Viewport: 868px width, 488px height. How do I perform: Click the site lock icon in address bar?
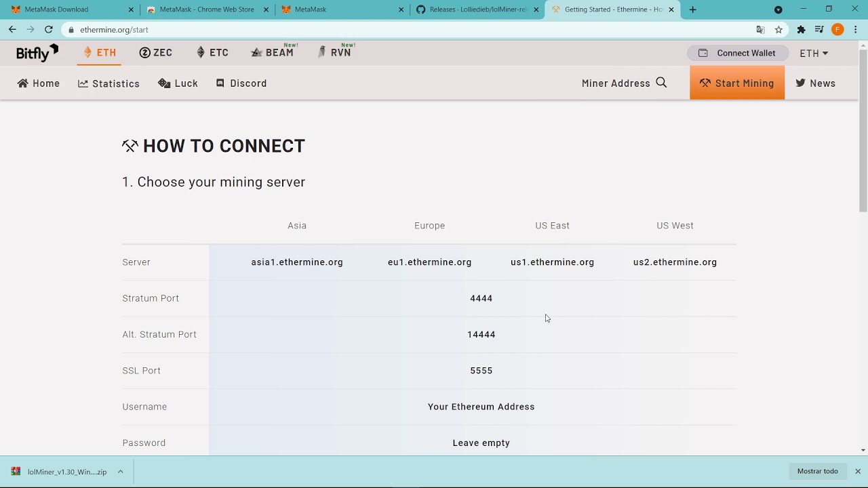click(71, 30)
